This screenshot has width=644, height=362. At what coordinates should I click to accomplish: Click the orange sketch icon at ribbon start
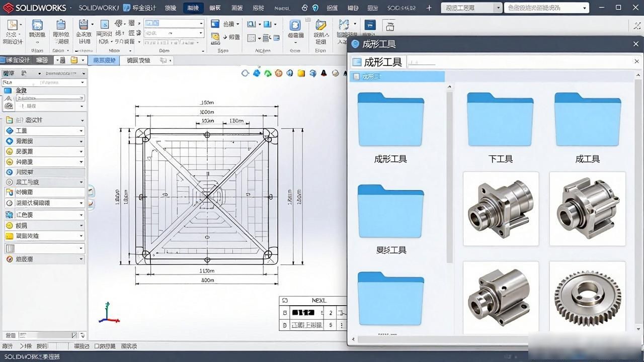[12, 26]
